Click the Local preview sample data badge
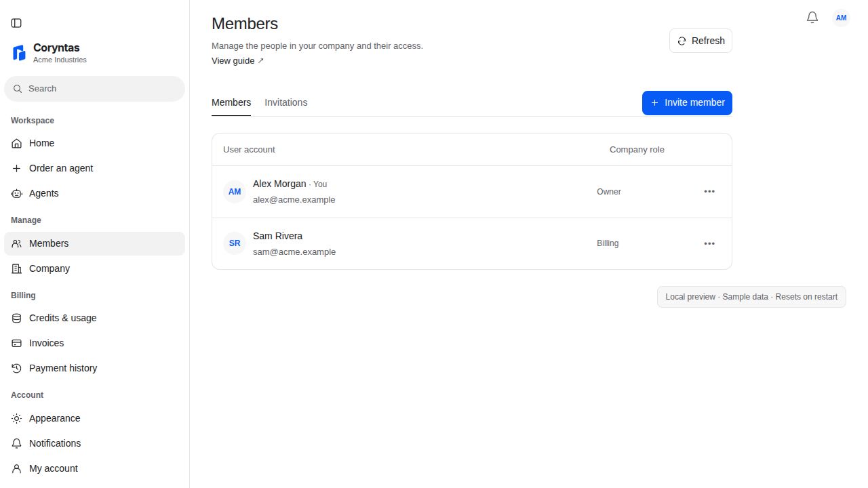Viewport: 868px width, 488px height. (751, 297)
